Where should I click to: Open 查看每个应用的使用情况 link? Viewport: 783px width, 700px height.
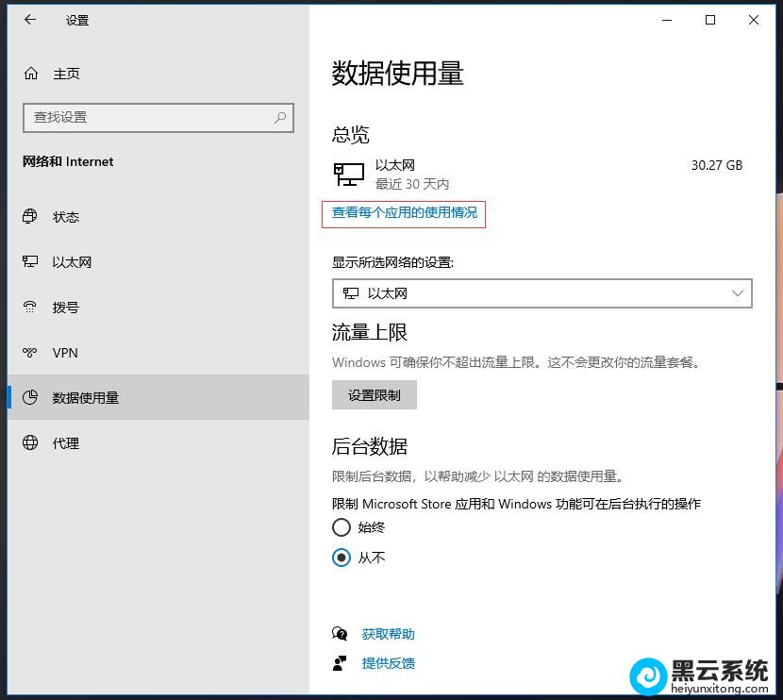[404, 214]
